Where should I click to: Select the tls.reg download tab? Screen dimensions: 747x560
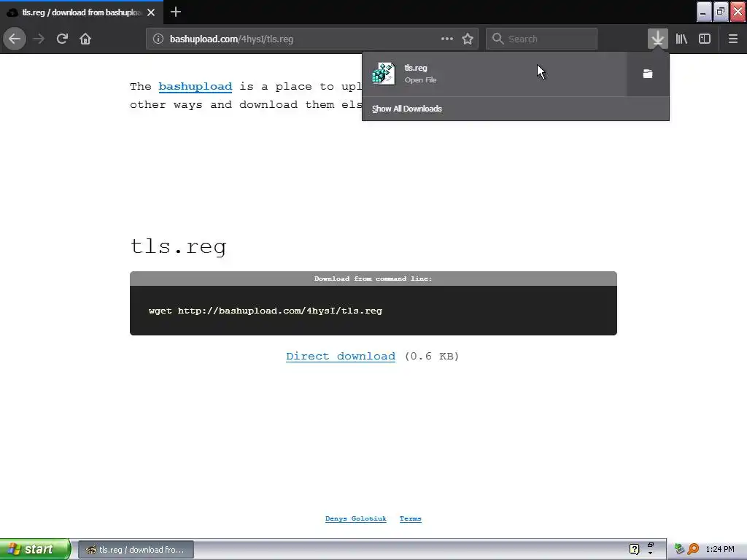click(82, 12)
